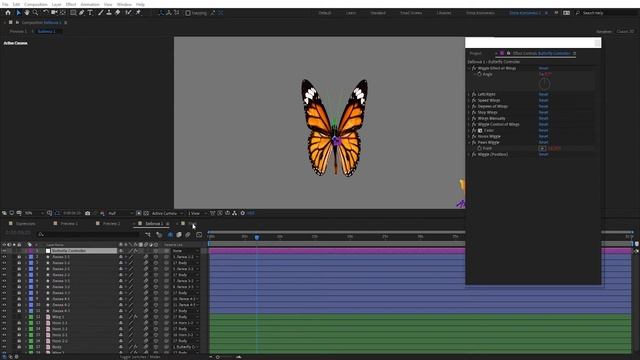
Task: Hide the Butterfly Controller layer eye
Action: 4,251
